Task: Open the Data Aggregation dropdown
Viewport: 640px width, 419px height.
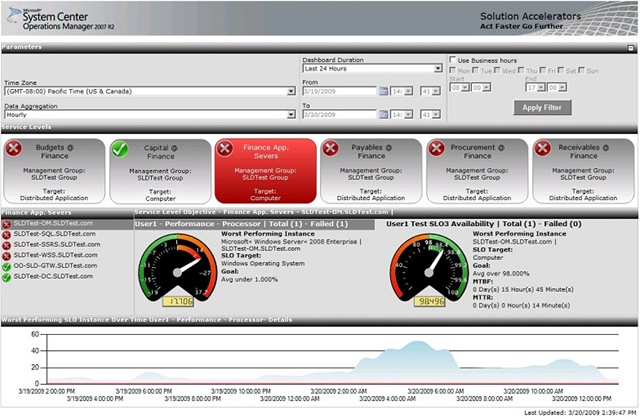Action: point(290,113)
